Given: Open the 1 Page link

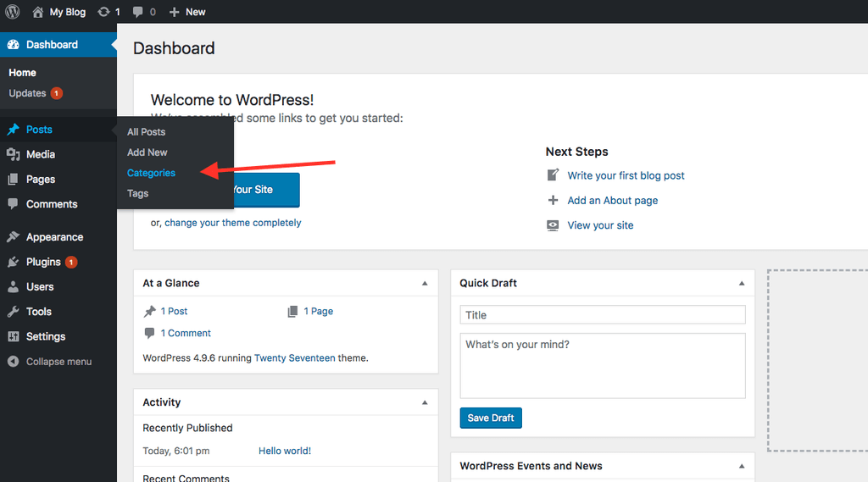Looking at the screenshot, I should tap(319, 312).
